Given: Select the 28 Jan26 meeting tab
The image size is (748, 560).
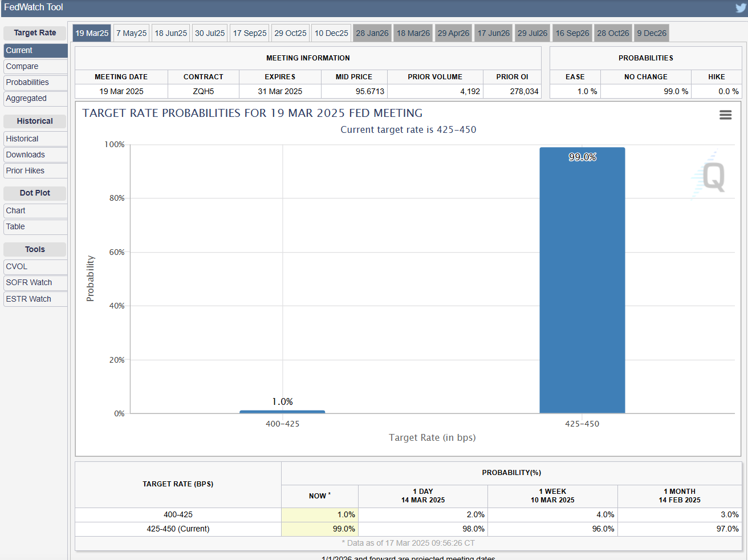Looking at the screenshot, I should (372, 33).
